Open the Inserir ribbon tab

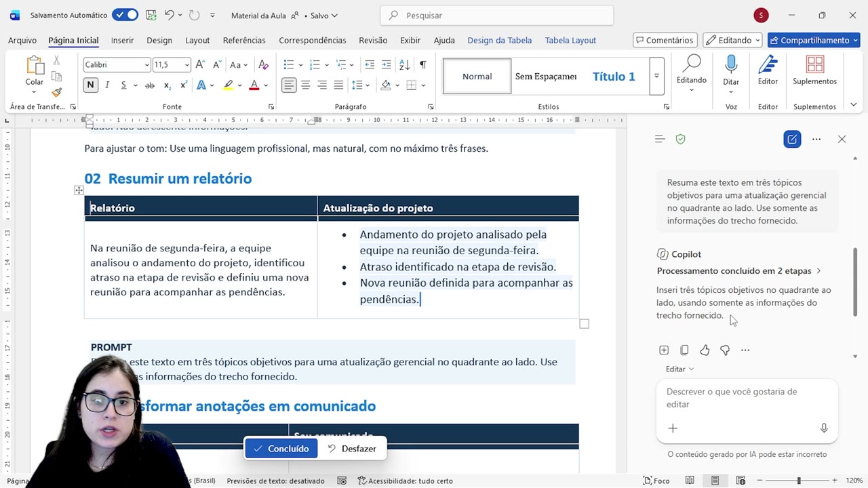[x=123, y=40]
